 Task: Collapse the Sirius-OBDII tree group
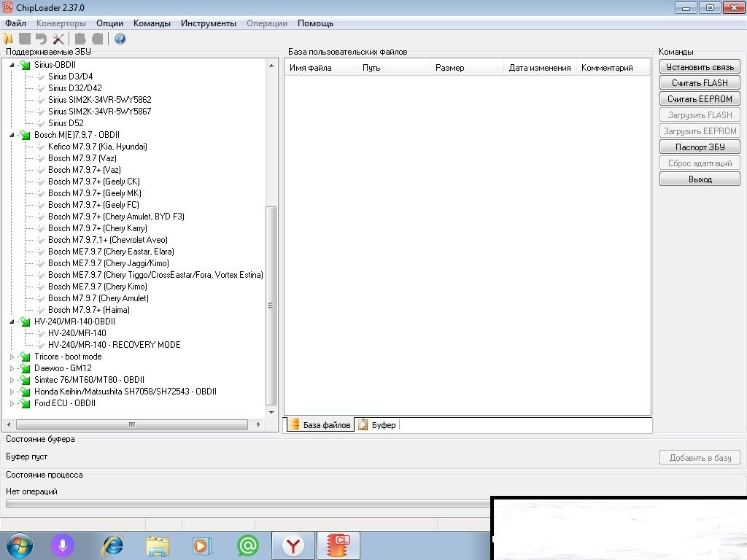12,65
